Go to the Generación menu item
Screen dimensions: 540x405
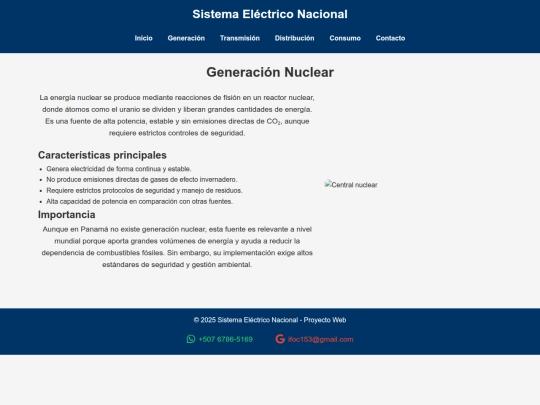click(186, 38)
